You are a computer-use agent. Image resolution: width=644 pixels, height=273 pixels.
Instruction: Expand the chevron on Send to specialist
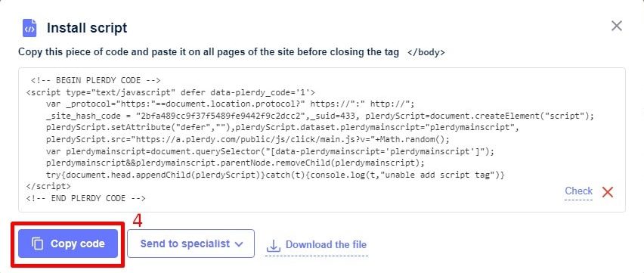239,244
